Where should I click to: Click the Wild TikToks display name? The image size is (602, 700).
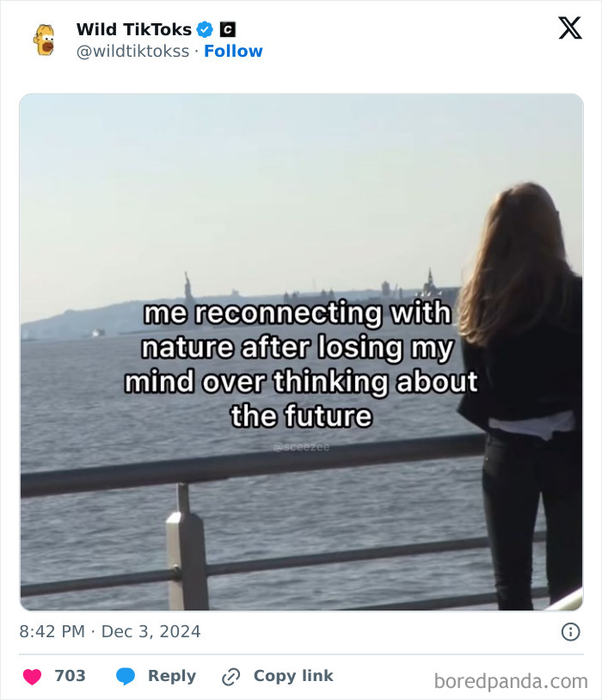(x=133, y=28)
